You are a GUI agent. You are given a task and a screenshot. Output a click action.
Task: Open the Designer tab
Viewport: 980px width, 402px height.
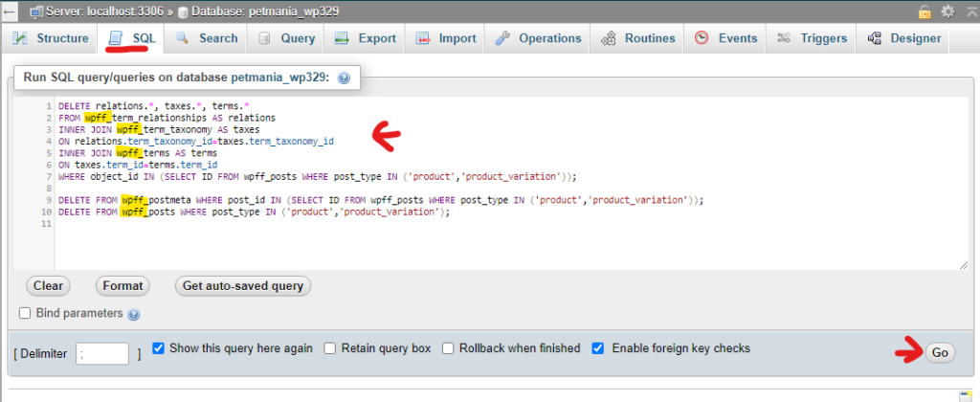903,38
